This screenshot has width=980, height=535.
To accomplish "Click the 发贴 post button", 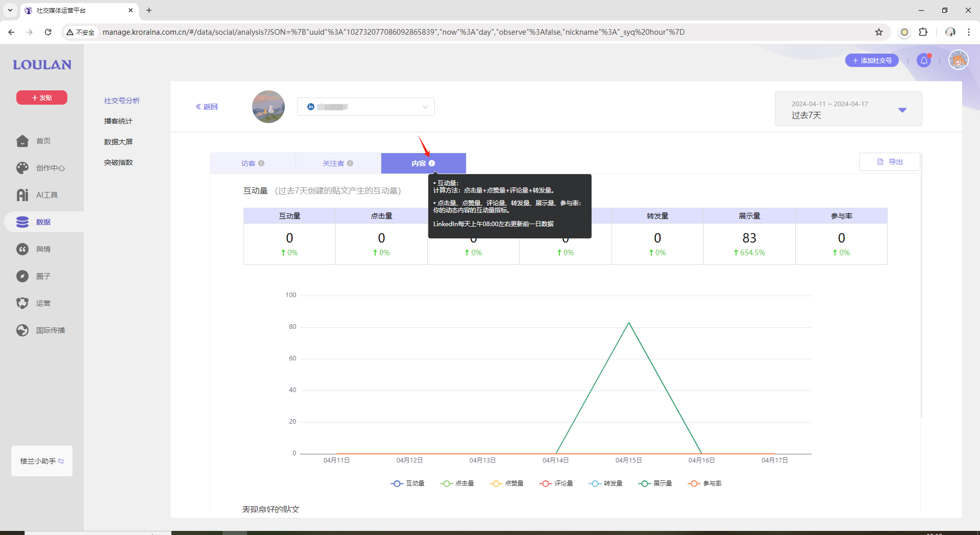I will (42, 98).
